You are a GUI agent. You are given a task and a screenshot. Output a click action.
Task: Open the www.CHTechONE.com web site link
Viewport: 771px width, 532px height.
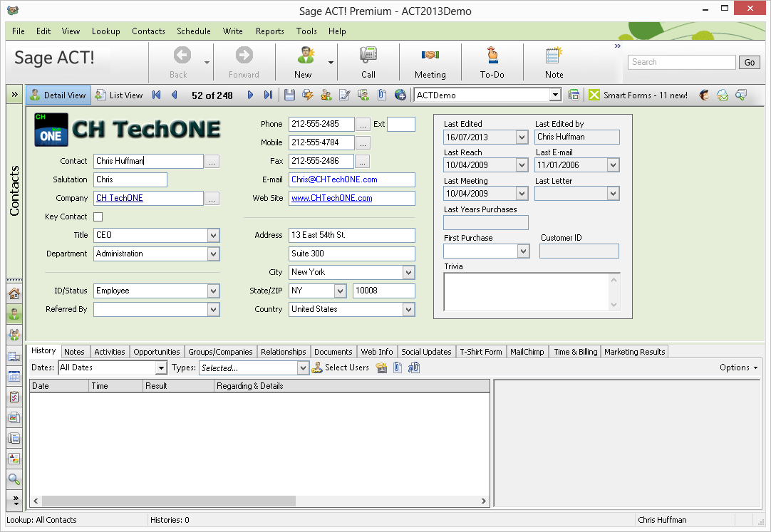332,198
